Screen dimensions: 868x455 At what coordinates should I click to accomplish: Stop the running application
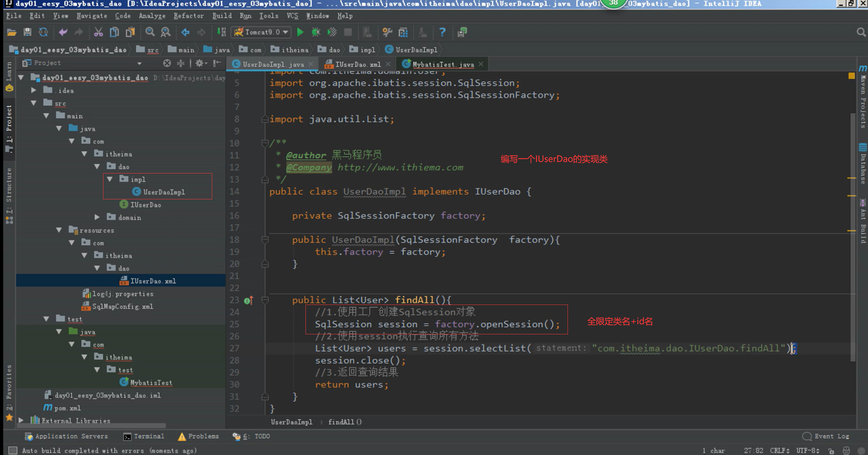[347, 32]
